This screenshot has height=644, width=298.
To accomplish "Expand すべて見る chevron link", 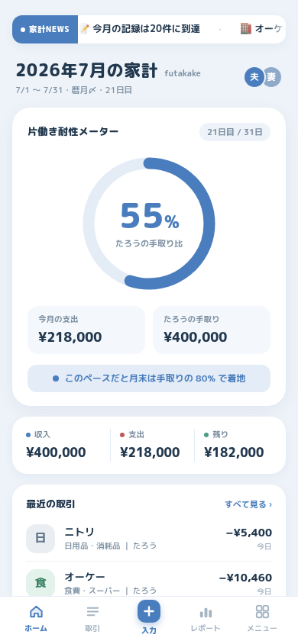I will tap(248, 504).
